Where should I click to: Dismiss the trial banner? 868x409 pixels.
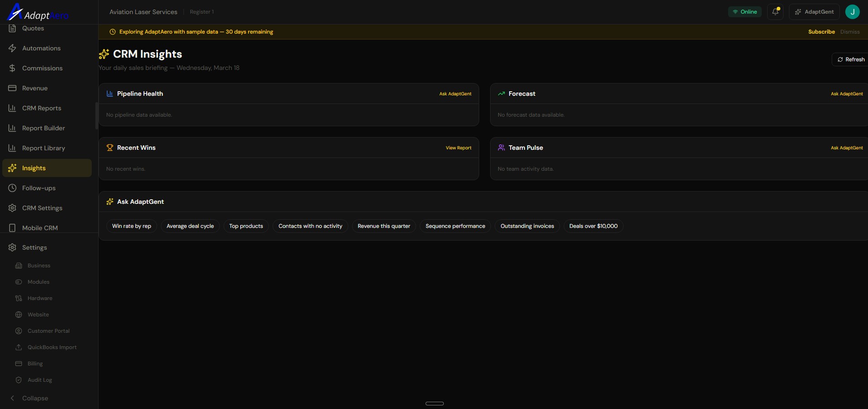850,32
